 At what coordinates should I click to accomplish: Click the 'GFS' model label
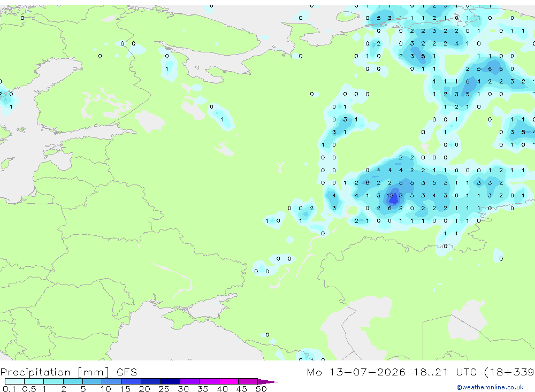click(x=127, y=372)
